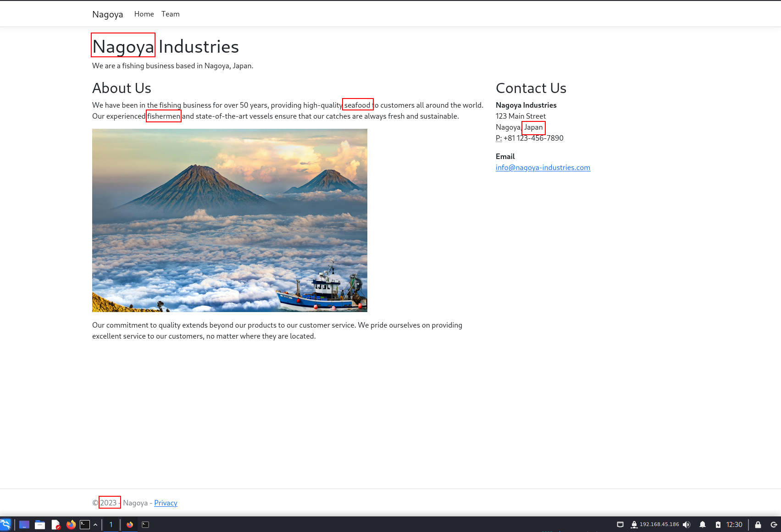Screen dimensions: 781x532
Task: Switch to workspace 1
Action: click(111, 525)
